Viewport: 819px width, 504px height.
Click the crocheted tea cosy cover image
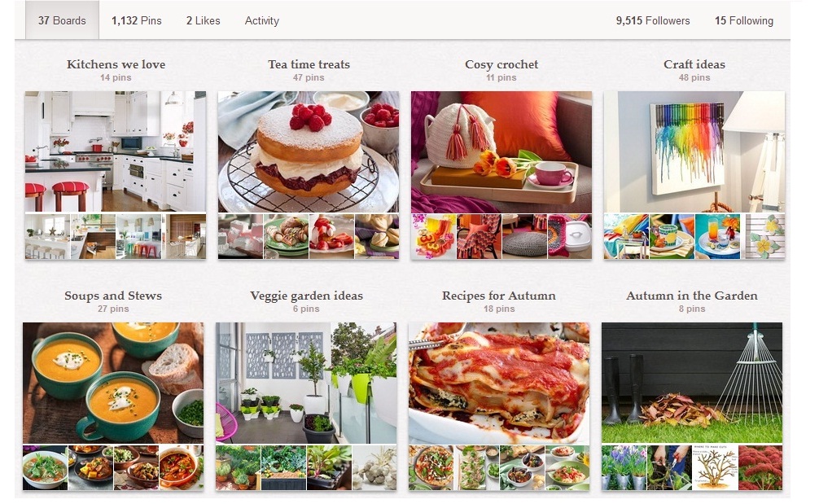(x=501, y=152)
